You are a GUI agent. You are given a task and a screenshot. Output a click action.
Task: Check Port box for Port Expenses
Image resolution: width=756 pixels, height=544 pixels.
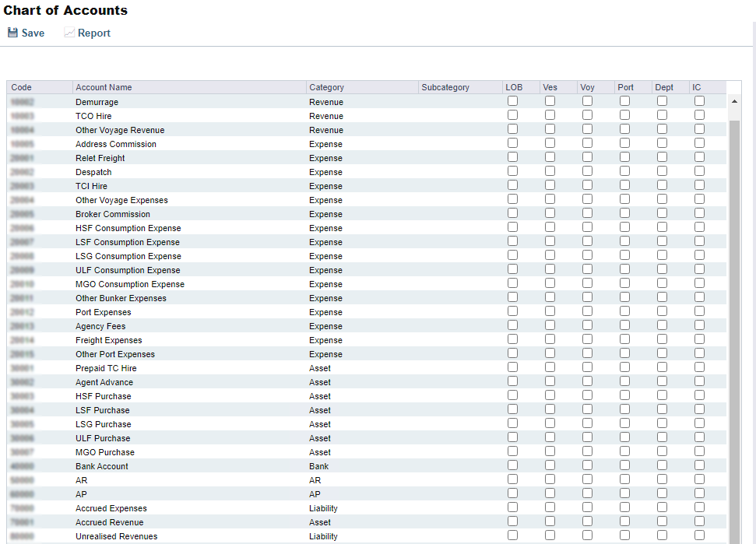pyautogui.click(x=624, y=311)
